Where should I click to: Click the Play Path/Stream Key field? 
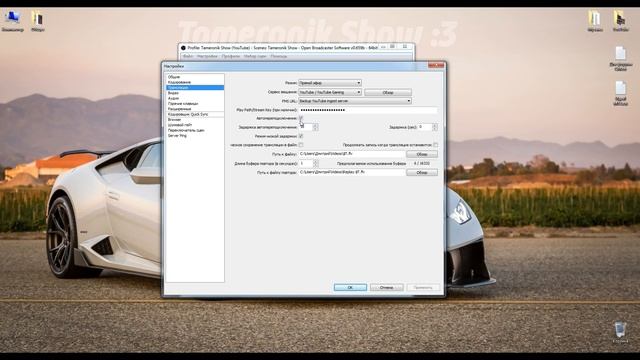[368, 110]
